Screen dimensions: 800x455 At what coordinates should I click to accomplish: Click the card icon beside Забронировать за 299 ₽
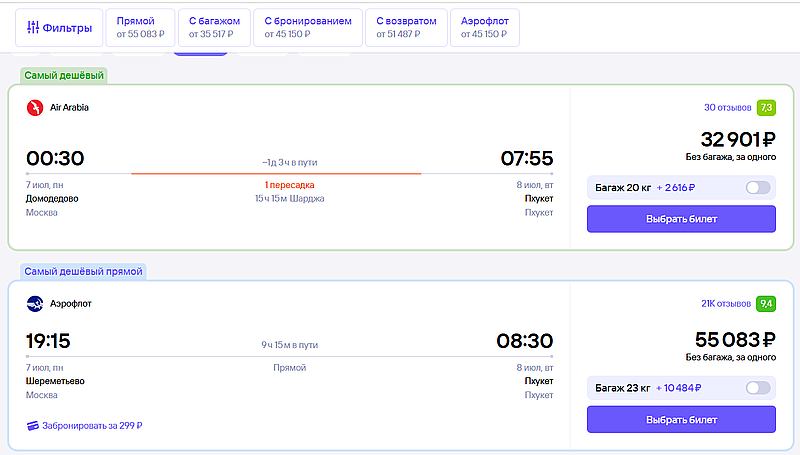pos(33,425)
